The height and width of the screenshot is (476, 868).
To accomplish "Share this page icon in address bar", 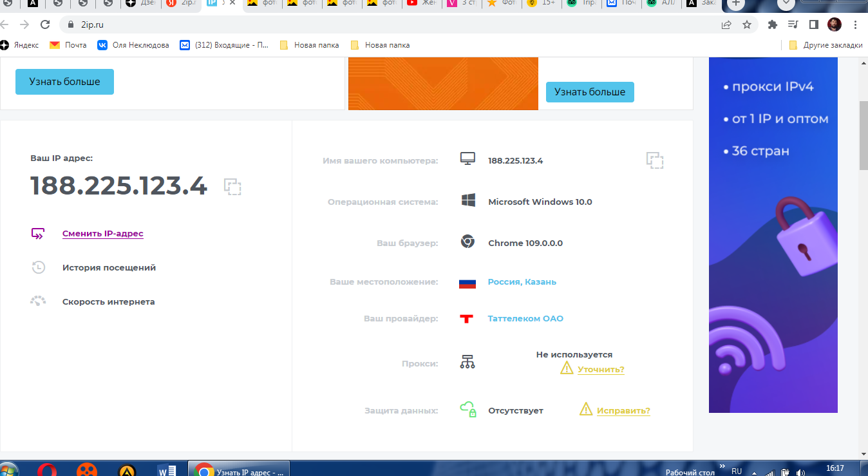I will coord(726,24).
